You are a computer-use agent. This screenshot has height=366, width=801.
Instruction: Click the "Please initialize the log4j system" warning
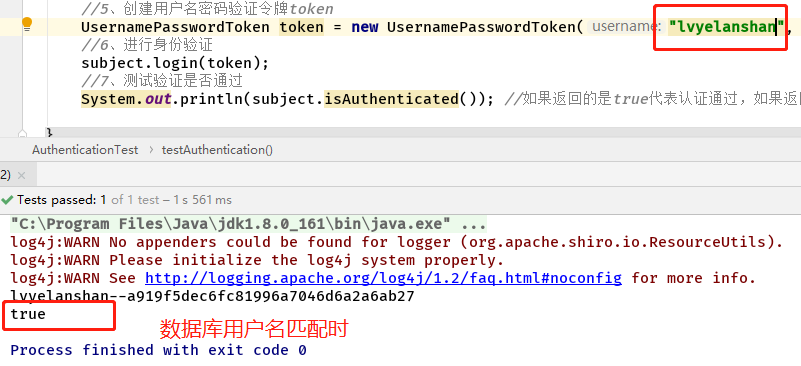(257, 260)
